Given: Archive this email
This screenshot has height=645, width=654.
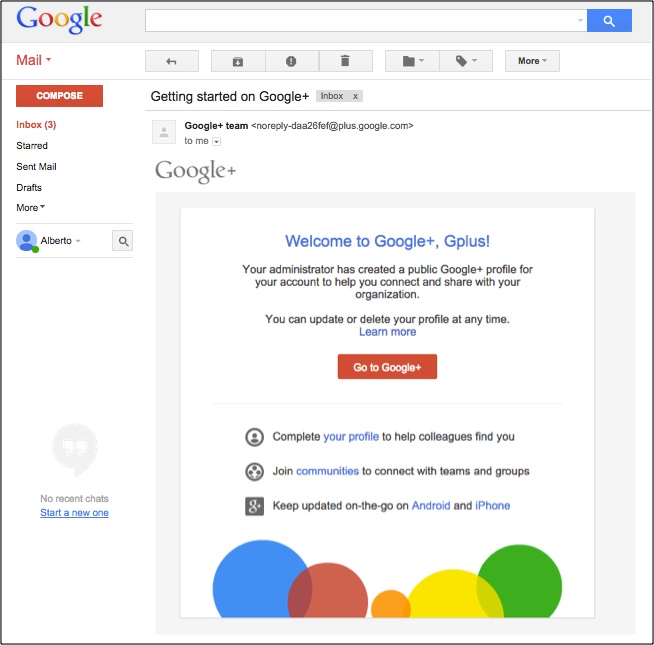Looking at the screenshot, I should [238, 61].
